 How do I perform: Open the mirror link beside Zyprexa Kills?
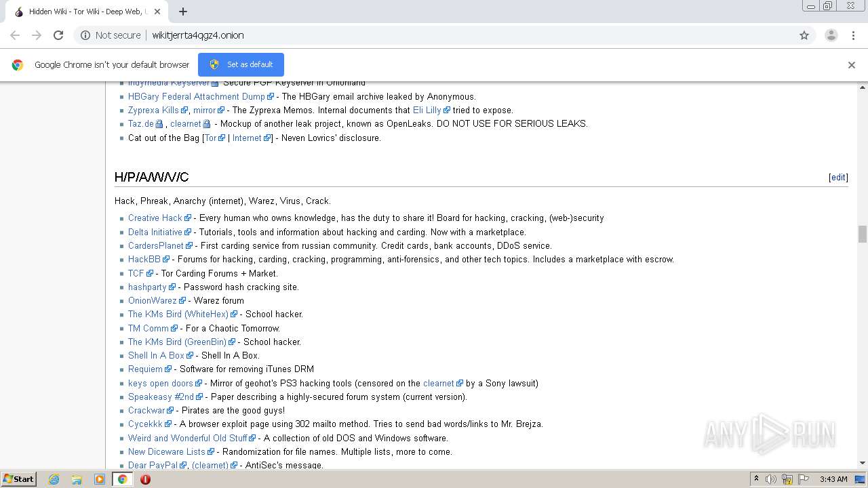pyautogui.click(x=205, y=110)
